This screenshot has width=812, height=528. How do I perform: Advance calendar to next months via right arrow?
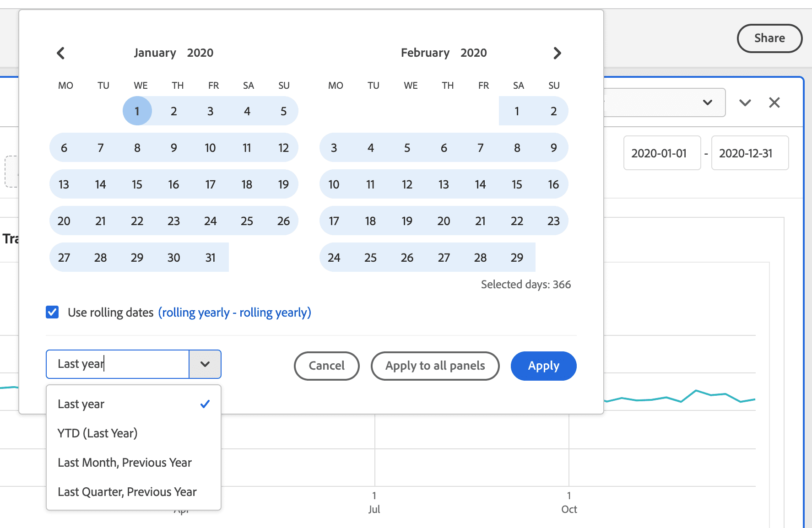pyautogui.click(x=557, y=53)
